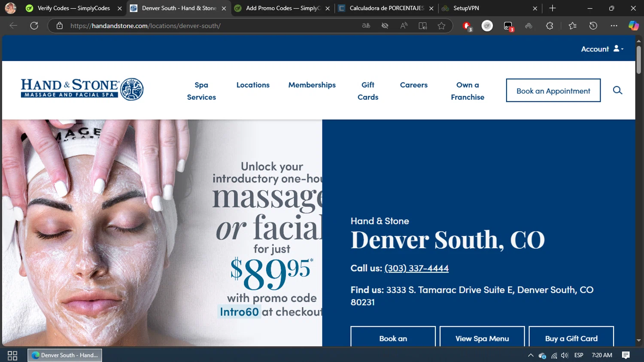
Task: Switch to Verify Codes — SimplyCodes tab
Action: (x=73, y=8)
